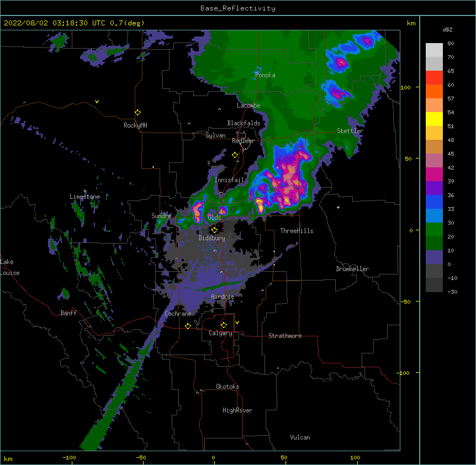
Task: Click the Lacombe city label
Action: click(248, 105)
